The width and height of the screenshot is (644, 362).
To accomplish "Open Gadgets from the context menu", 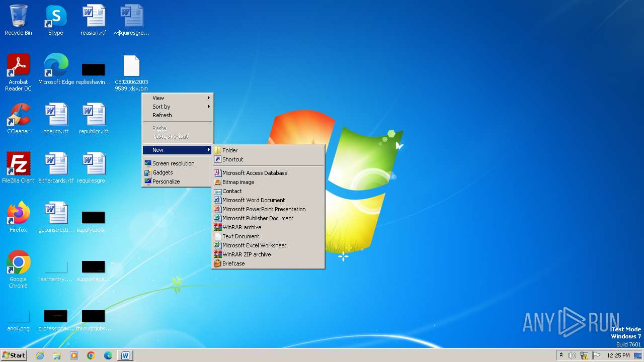I will click(178, 172).
